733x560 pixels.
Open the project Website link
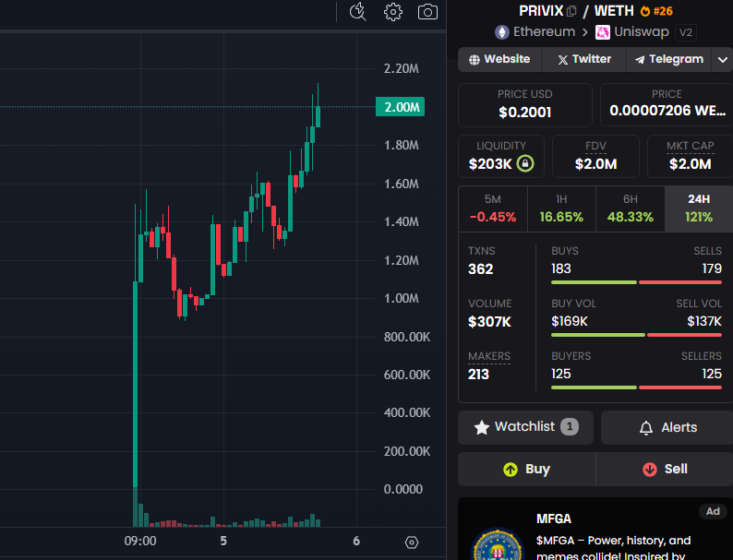[x=499, y=59]
